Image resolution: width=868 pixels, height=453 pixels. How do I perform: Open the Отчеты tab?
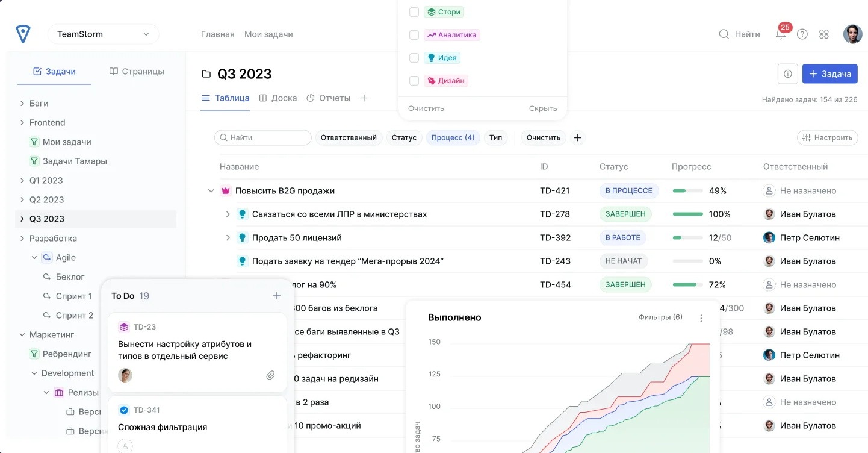(x=329, y=98)
